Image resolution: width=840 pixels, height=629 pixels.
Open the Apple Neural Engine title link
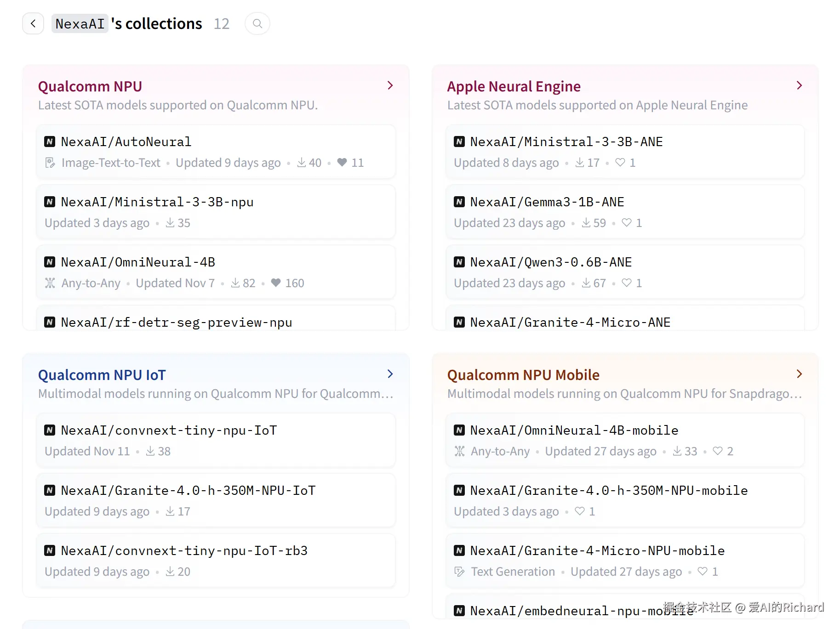[x=514, y=86]
